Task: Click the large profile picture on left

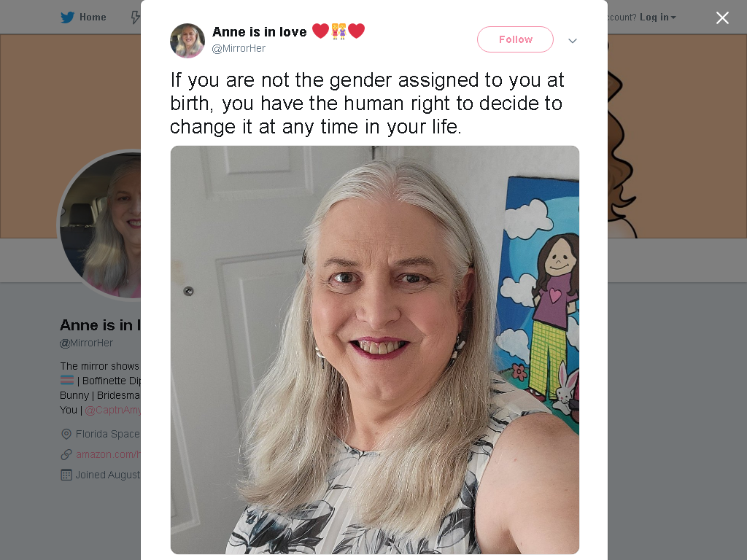Action: 99,225
